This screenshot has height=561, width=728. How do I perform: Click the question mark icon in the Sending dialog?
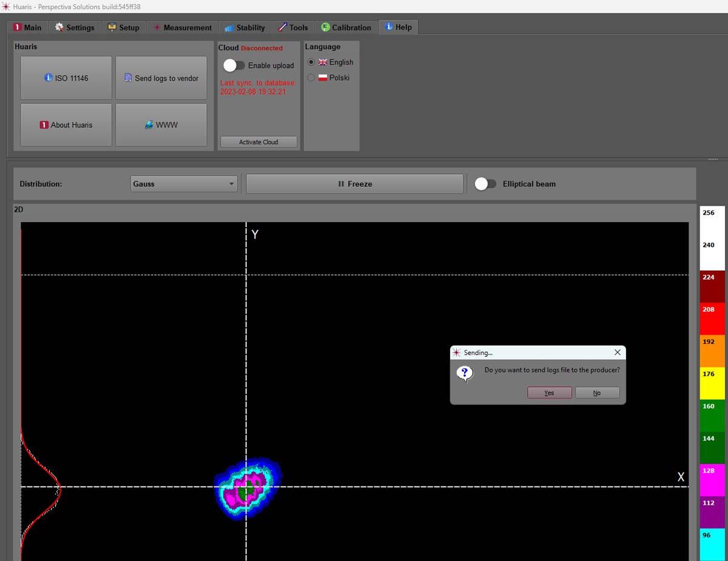pos(465,373)
